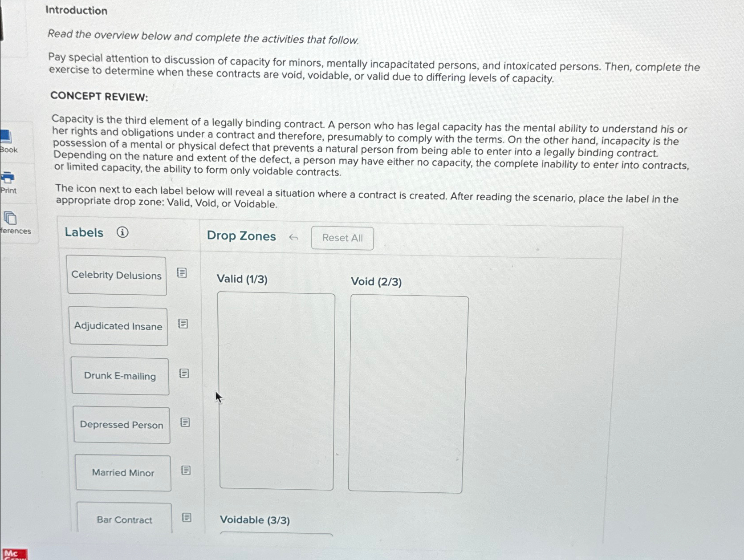The image size is (744, 560).
Task: Open the Adjudicated Insane scenario note icon
Action: [183, 324]
